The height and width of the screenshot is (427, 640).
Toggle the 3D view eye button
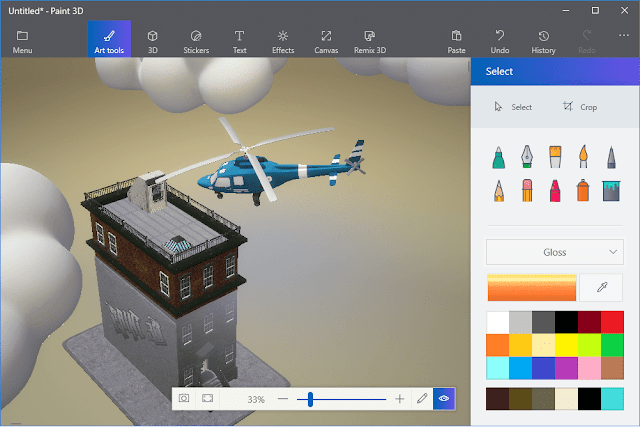[x=444, y=398]
